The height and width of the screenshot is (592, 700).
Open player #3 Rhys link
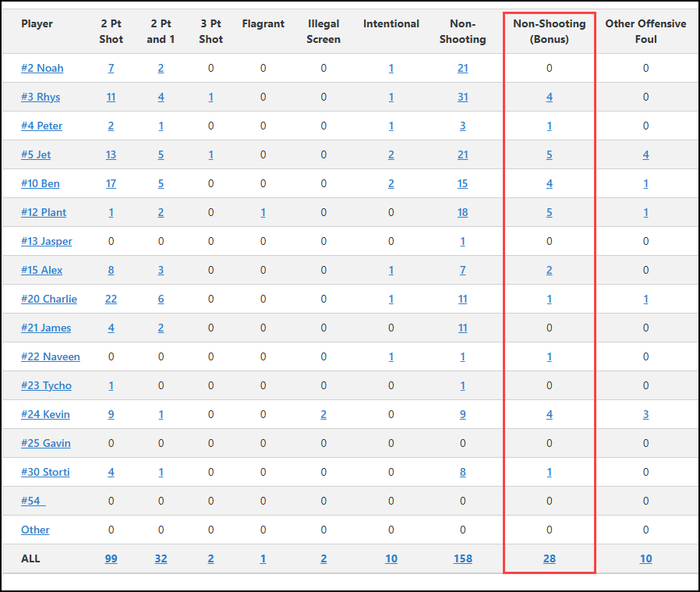tap(41, 97)
